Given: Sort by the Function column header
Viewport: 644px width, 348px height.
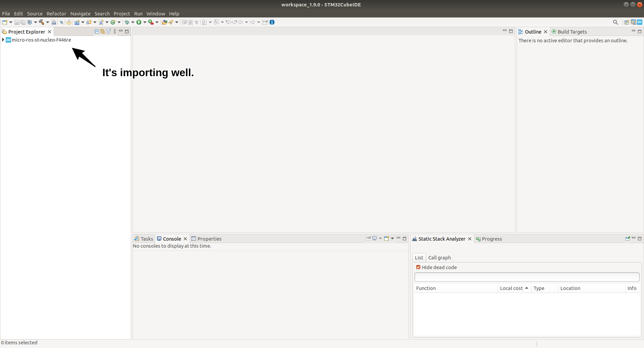Looking at the screenshot, I should (456, 288).
